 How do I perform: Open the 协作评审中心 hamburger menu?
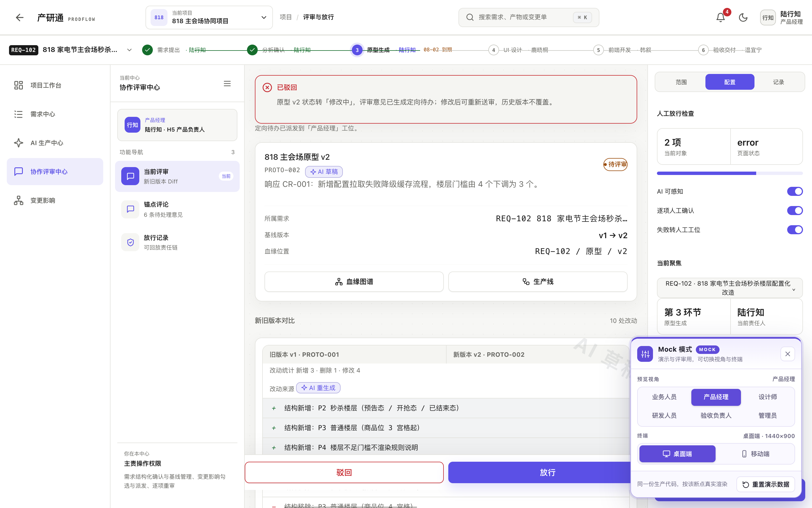[x=227, y=83]
